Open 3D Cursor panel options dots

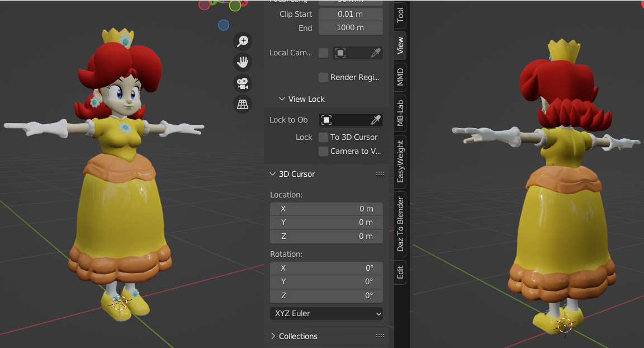[380, 174]
